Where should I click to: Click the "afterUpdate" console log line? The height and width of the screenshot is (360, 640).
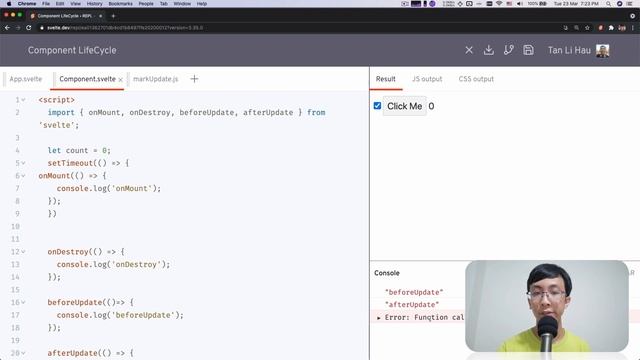pos(412,304)
